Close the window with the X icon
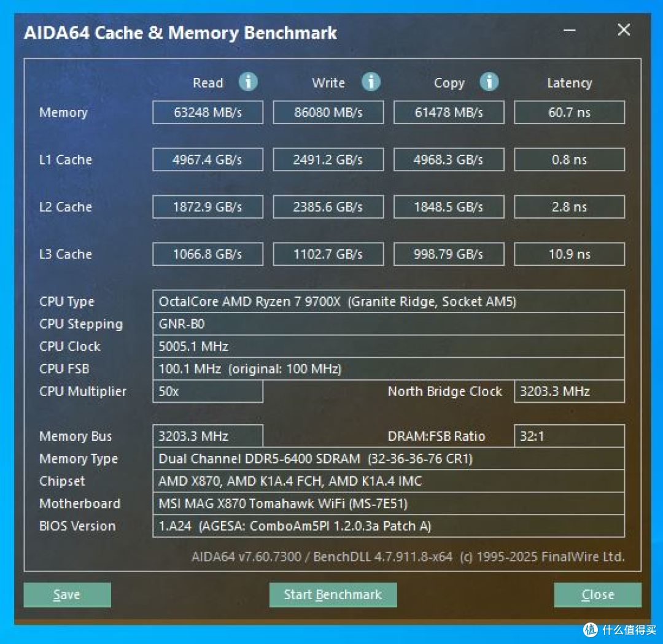663x644 pixels. [x=624, y=30]
